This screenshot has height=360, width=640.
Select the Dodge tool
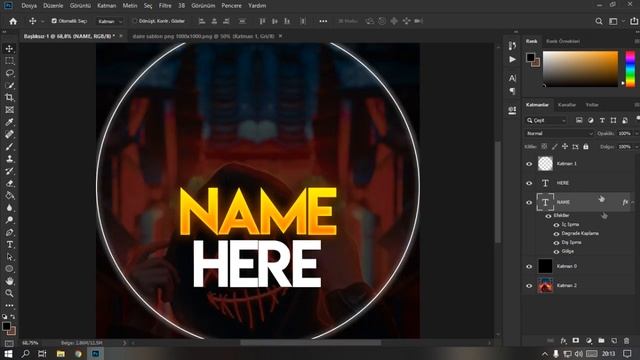(x=9, y=220)
